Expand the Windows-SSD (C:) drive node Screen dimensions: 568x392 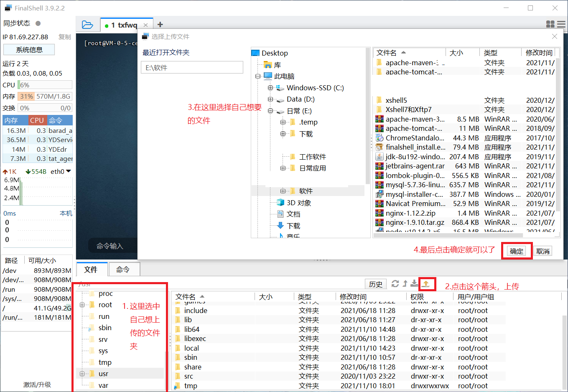(x=270, y=88)
